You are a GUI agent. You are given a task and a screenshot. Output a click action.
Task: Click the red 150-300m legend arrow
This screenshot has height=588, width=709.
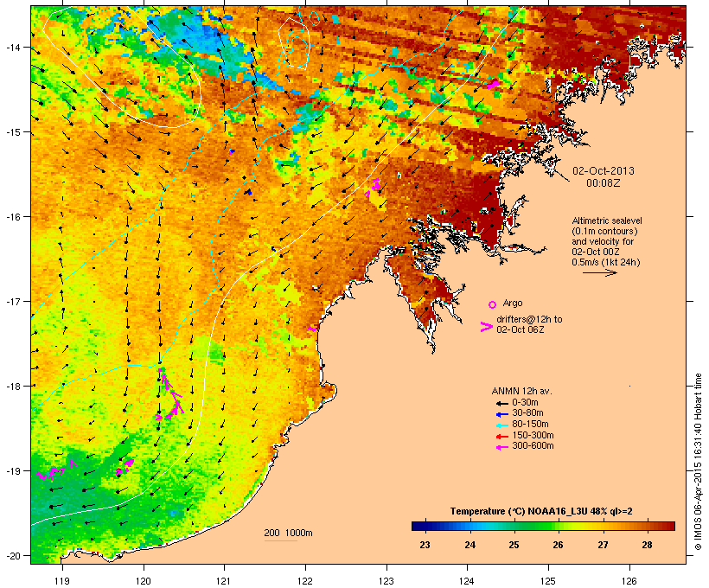(502, 437)
